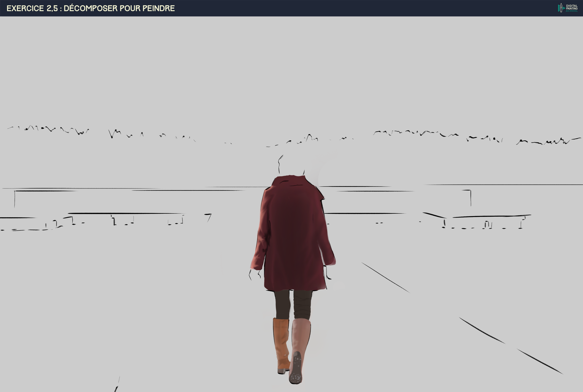The width and height of the screenshot is (583, 392).
Task: Click the coat's right sleeve cuff
Action: coord(331,261)
